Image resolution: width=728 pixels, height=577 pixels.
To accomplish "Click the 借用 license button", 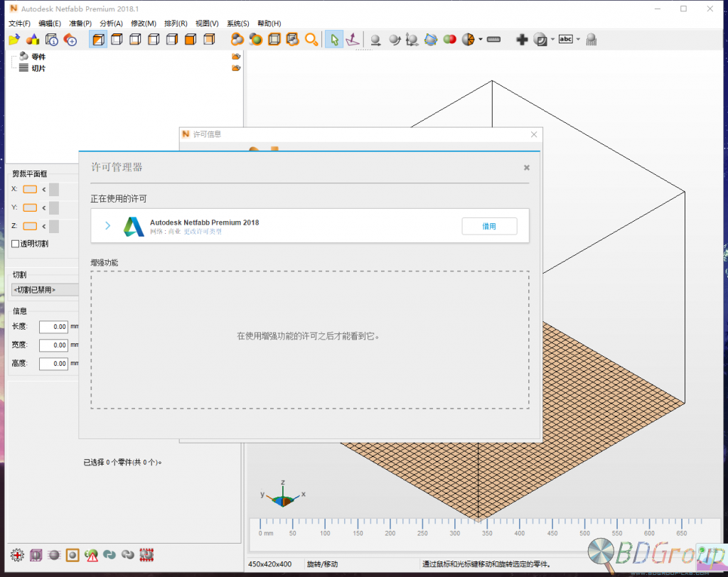I will tap(489, 226).
